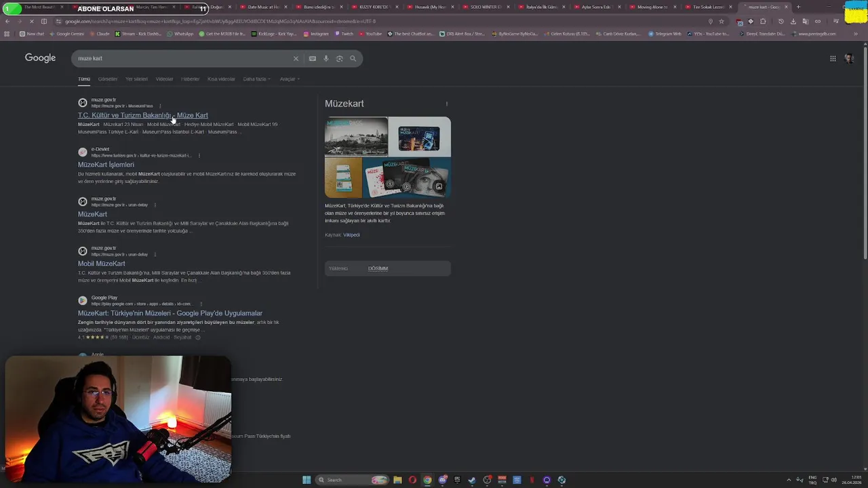Switch to the Görseller tab

pos(108,79)
